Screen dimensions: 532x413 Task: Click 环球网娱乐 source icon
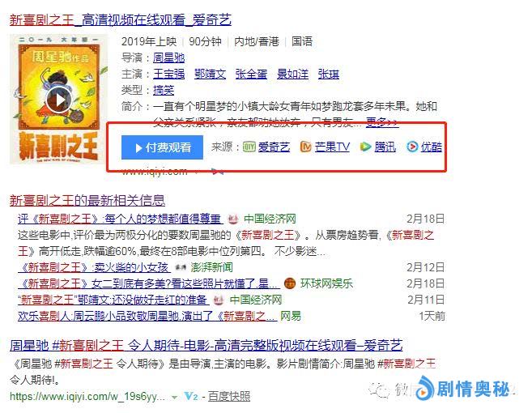pyautogui.click(x=289, y=283)
